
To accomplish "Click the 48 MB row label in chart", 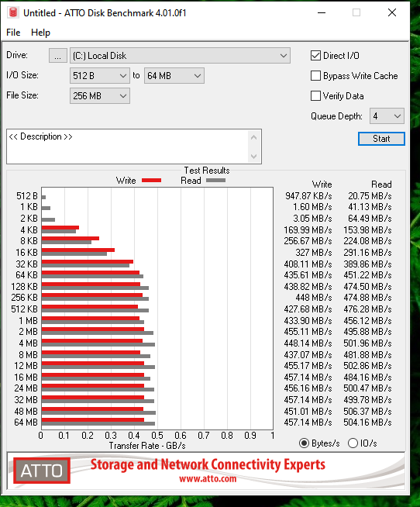I will click(26, 412).
